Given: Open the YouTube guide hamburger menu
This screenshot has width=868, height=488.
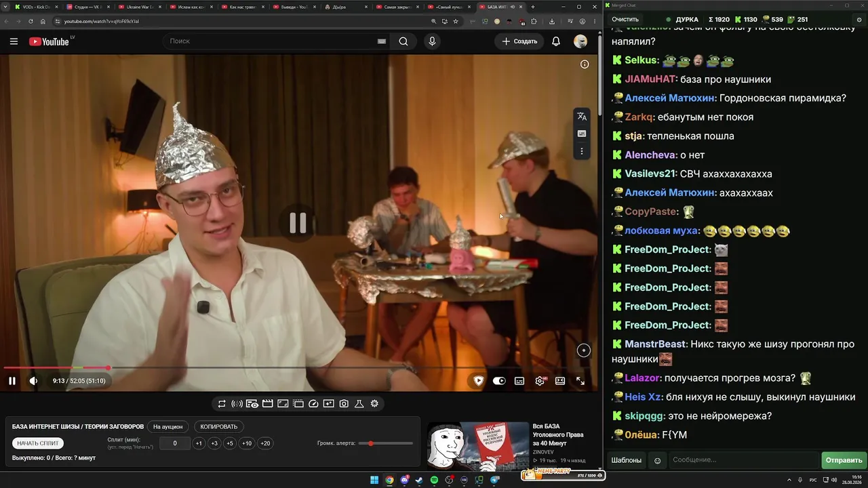Looking at the screenshot, I should point(14,41).
